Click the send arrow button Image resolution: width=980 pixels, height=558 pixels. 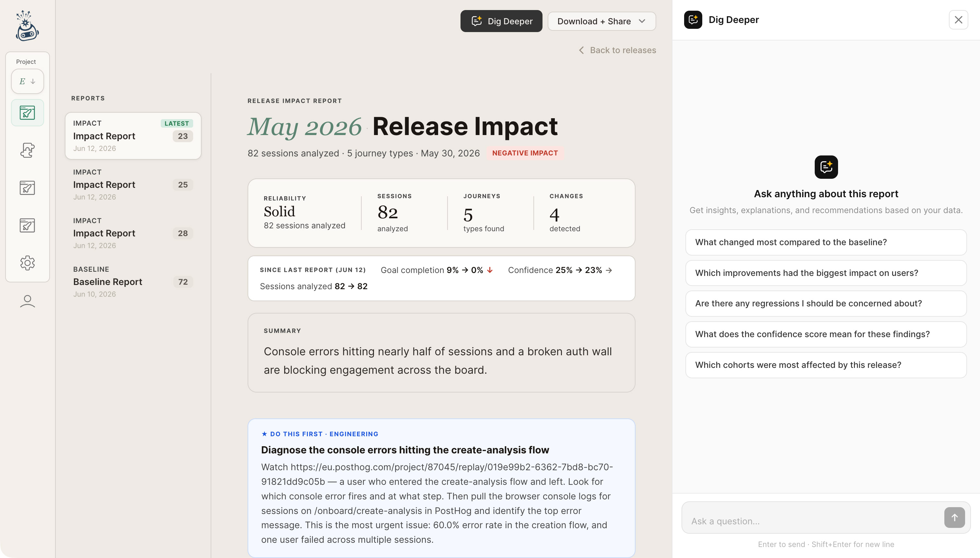(954, 518)
